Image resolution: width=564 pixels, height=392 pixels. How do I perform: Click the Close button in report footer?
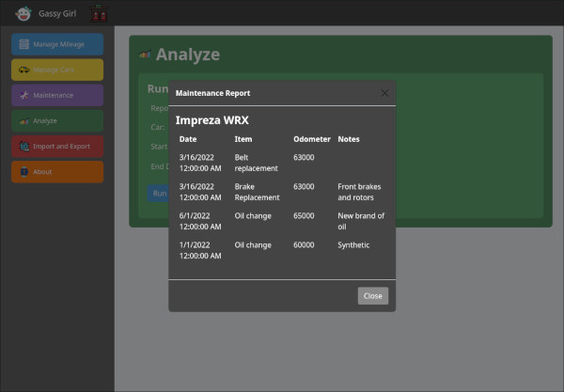[x=373, y=296]
